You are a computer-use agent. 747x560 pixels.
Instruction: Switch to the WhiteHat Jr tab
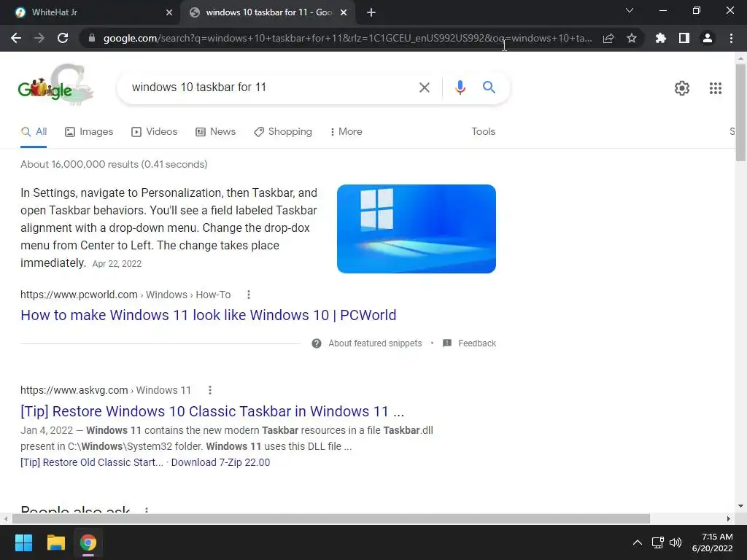(x=90, y=12)
